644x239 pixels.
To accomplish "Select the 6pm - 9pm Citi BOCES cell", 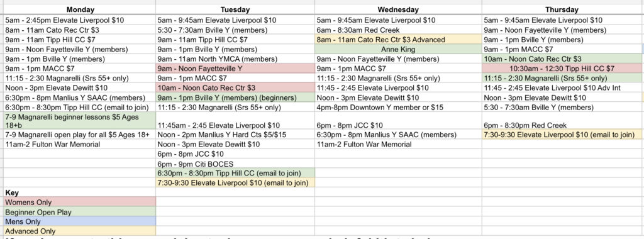I will [235, 164].
